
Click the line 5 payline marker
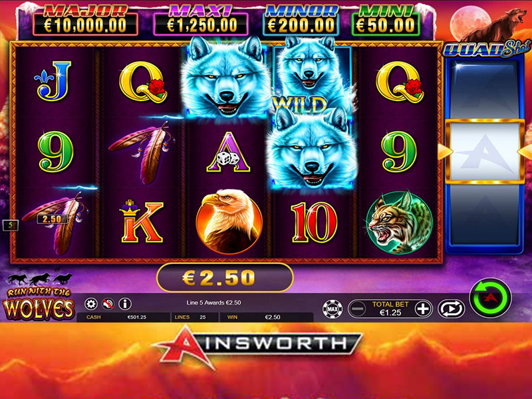tap(11, 225)
